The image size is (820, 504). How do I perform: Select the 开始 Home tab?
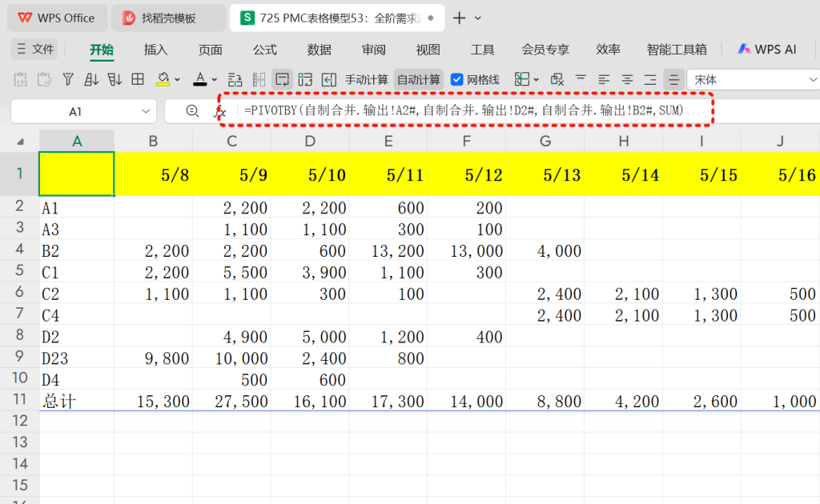point(102,50)
